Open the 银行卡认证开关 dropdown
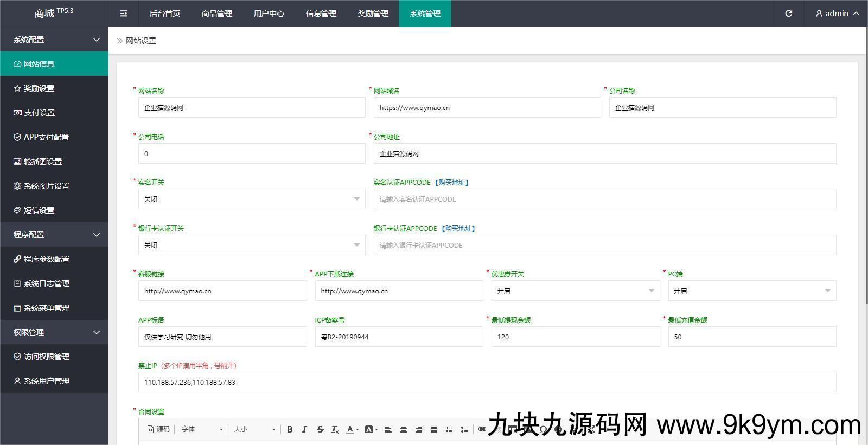Viewport: 868px width, 445px height. pyautogui.click(x=251, y=245)
